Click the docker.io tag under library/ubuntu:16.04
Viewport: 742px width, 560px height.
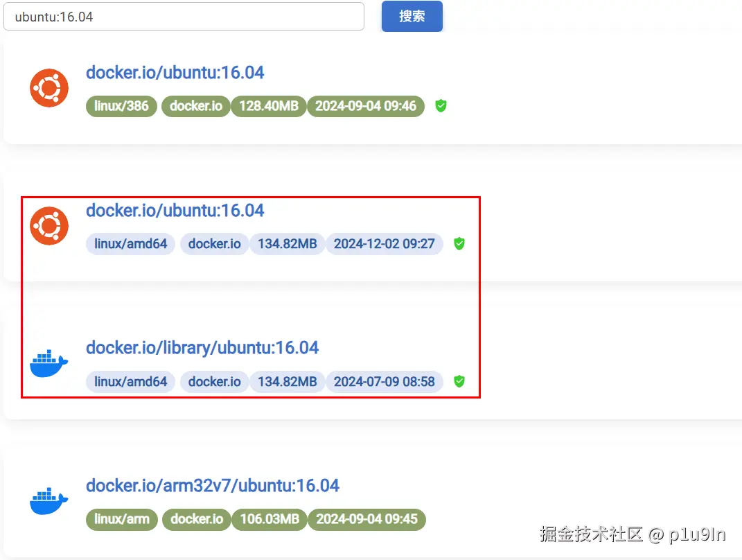(x=214, y=382)
